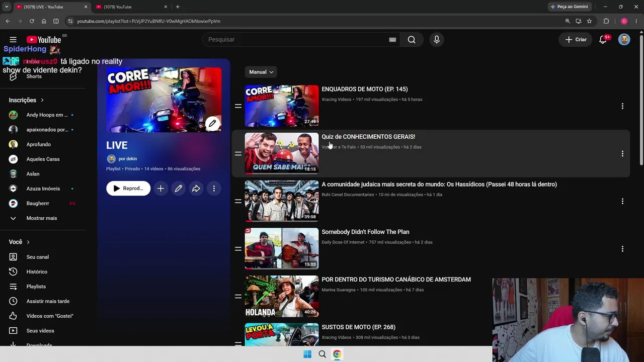Open the TURISMO CANÁBICO DE AMSTERDAM thumbnail
The width and height of the screenshot is (644, 362).
tap(282, 296)
